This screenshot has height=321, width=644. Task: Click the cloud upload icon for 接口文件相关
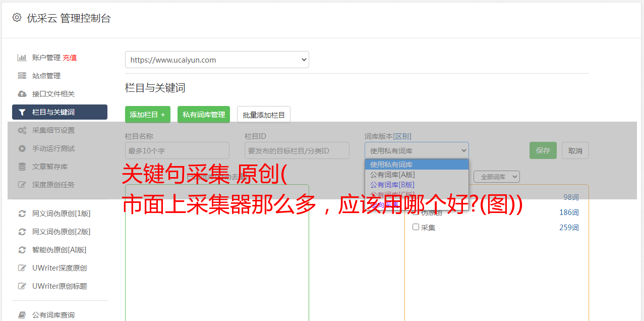pyautogui.click(x=22, y=94)
